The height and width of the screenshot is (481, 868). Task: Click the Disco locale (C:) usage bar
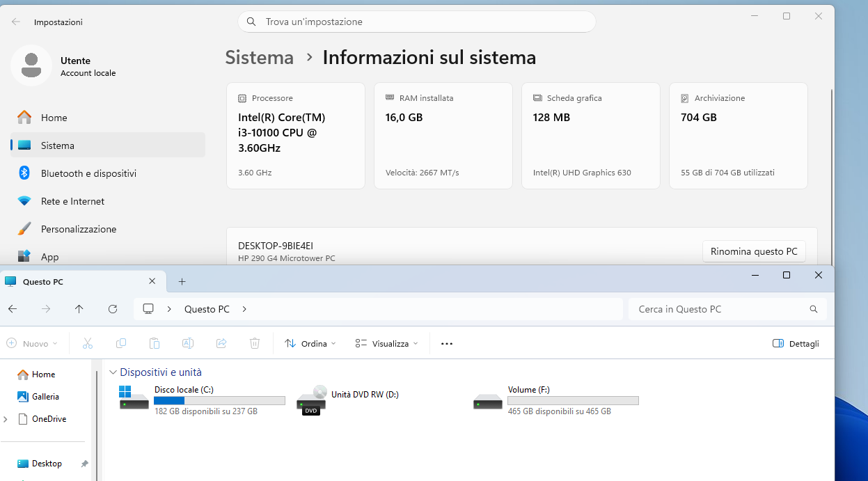pos(219,401)
